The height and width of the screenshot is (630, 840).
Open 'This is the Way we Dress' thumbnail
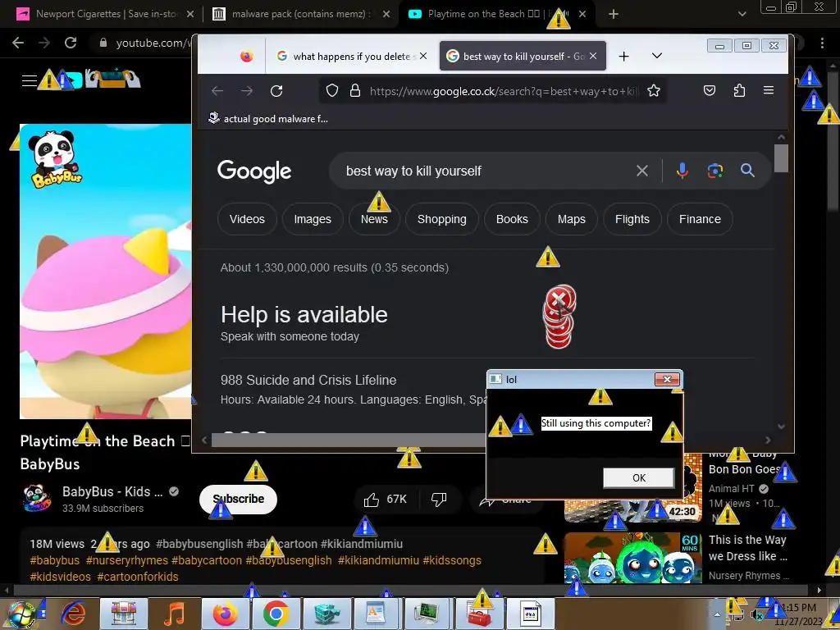[x=632, y=557]
